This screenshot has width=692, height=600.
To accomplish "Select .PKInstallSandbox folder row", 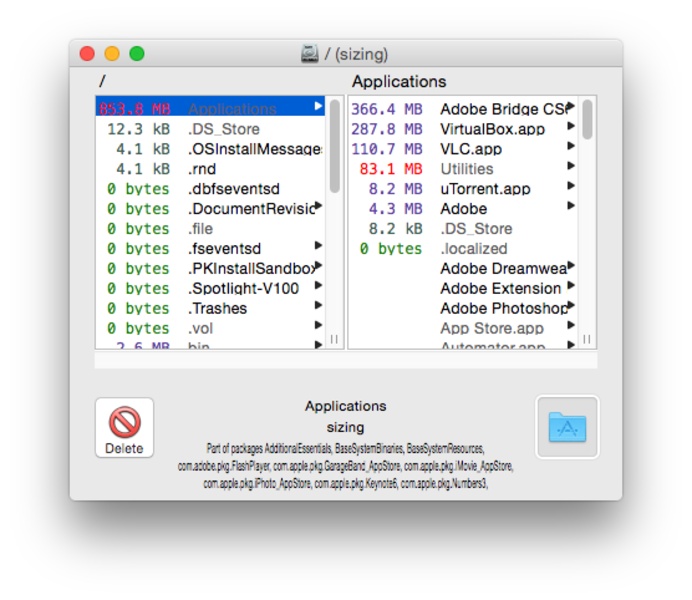I will coord(210,268).
